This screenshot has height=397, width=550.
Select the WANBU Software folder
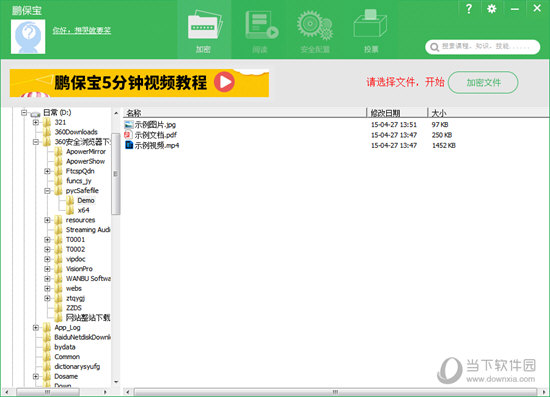pos(88,279)
